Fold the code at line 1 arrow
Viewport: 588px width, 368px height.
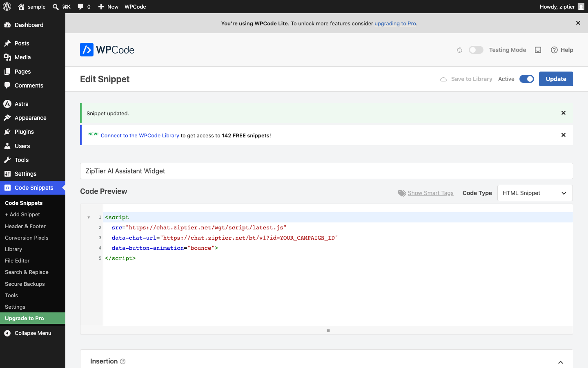click(89, 218)
